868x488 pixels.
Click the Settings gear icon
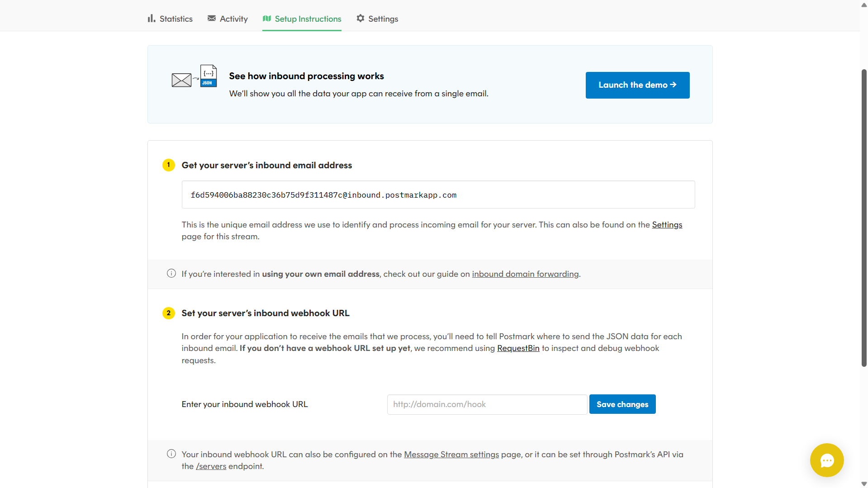point(360,19)
